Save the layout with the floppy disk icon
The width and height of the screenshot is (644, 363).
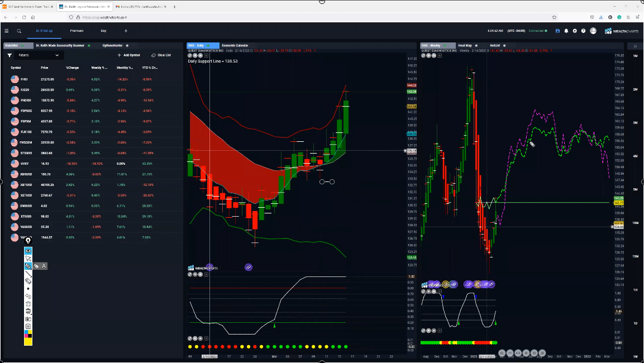click(x=557, y=31)
